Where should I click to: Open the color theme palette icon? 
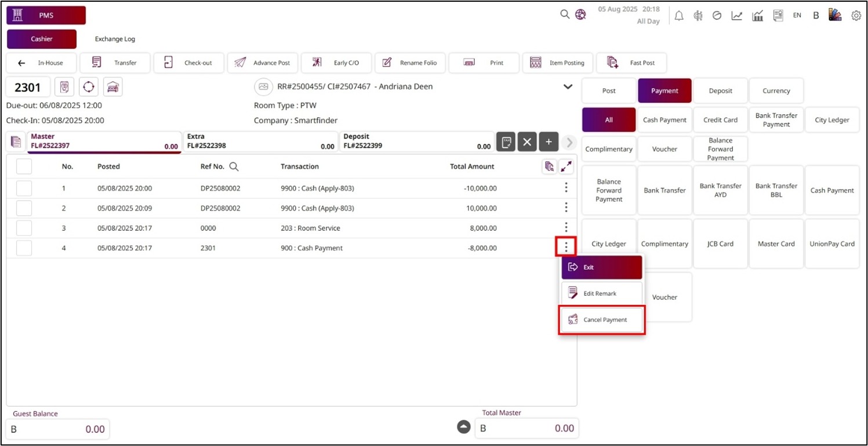pyautogui.click(x=835, y=15)
